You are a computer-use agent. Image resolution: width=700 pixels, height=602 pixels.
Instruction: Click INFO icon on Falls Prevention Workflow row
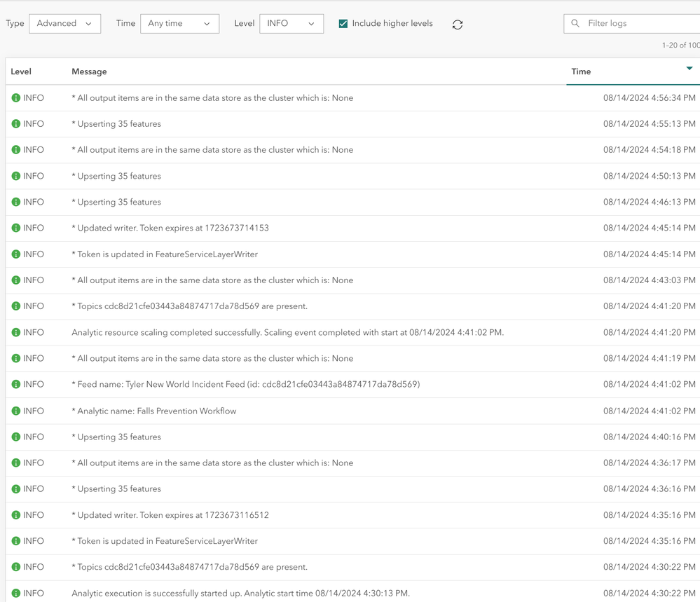(16, 411)
